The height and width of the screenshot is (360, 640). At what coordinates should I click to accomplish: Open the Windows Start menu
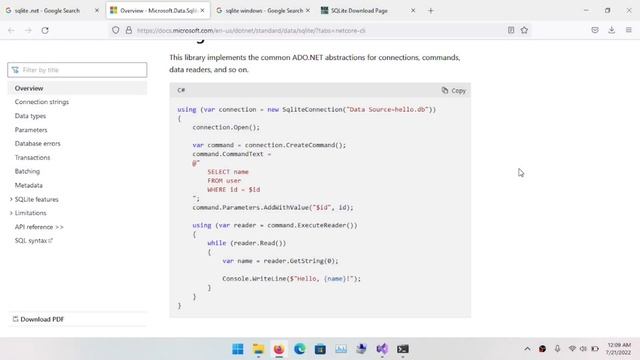tap(238, 349)
